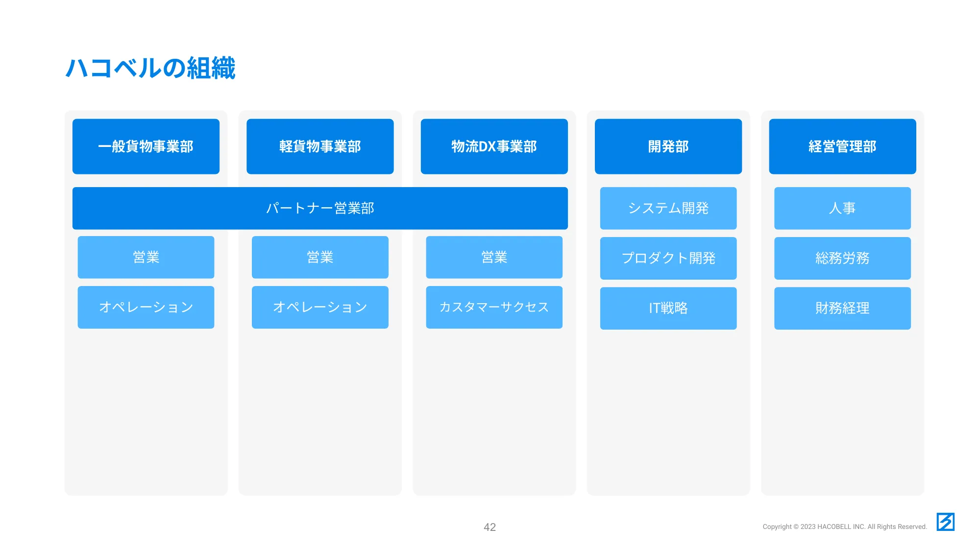The image size is (980, 551).
Task: Click the 財務経理 box
Action: pos(842,308)
